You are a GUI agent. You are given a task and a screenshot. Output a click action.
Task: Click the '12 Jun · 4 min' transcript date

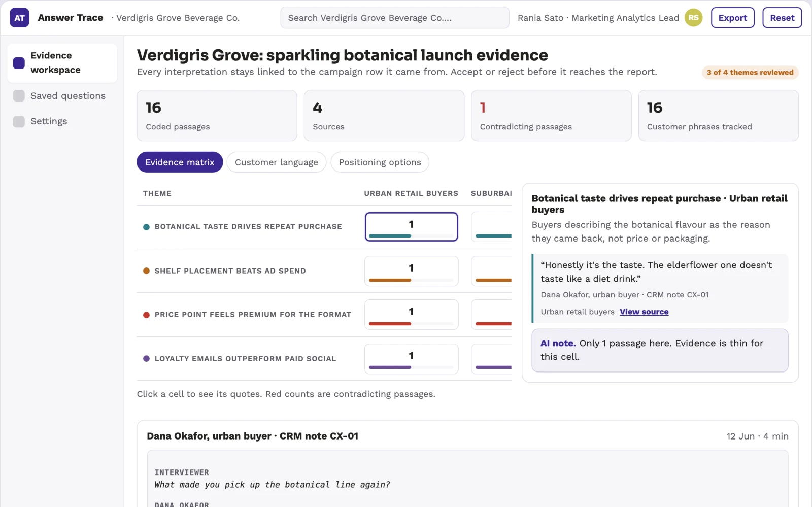(757, 436)
